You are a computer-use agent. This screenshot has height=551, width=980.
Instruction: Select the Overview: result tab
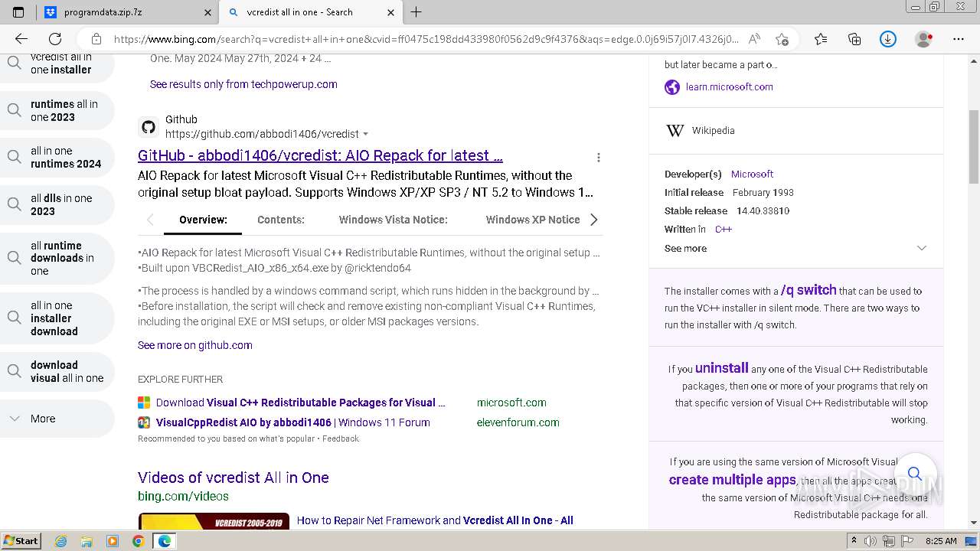(x=203, y=220)
